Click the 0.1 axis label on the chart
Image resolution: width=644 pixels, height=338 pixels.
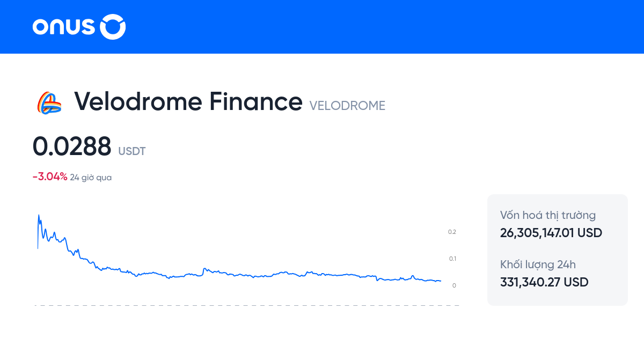pyautogui.click(x=452, y=259)
